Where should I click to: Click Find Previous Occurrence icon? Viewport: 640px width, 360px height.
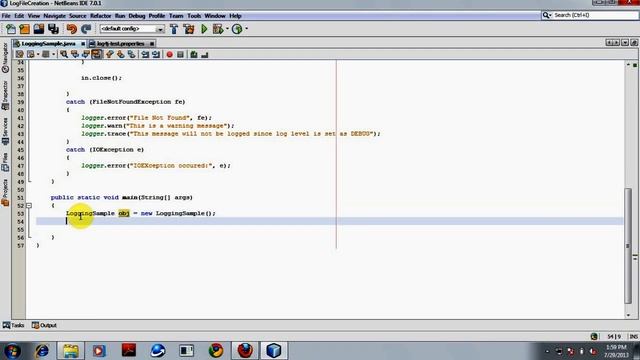click(75, 54)
